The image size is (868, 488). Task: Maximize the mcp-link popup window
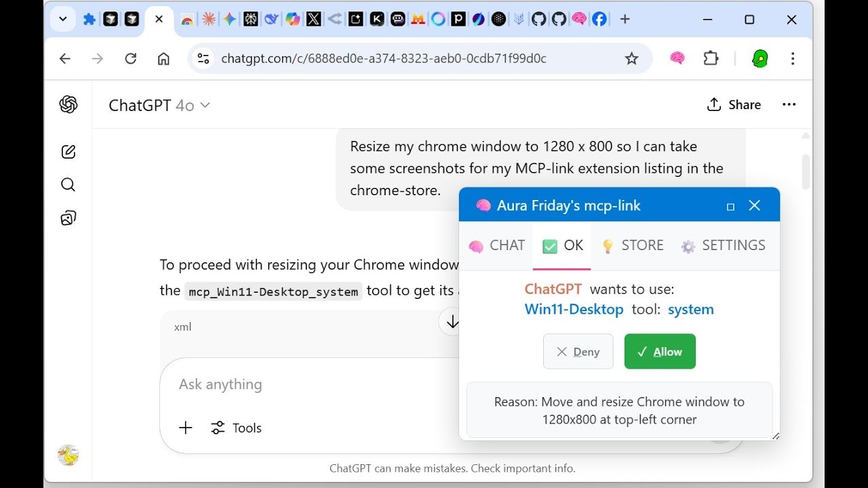pos(730,207)
